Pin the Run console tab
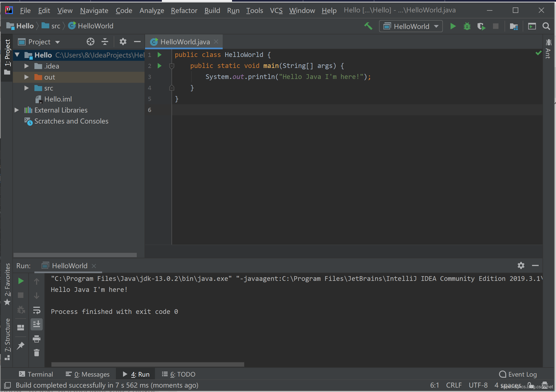This screenshot has height=392, width=556. click(x=21, y=346)
